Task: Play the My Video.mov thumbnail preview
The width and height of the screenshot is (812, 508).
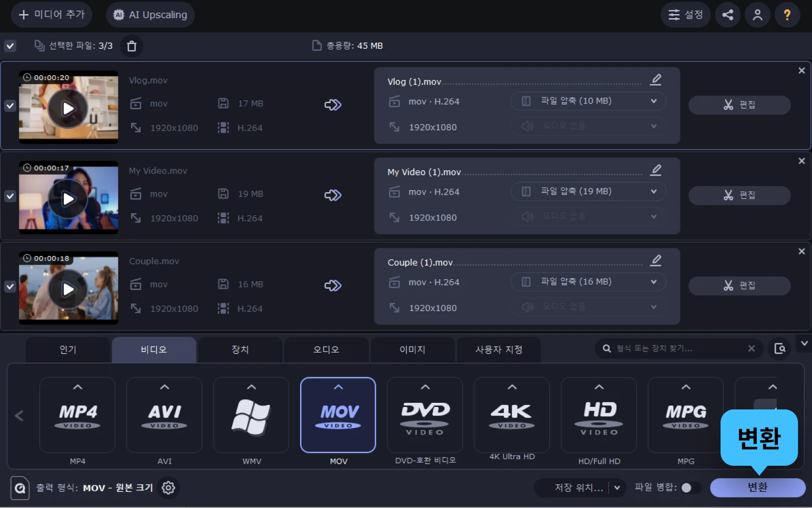Action: pos(68,199)
